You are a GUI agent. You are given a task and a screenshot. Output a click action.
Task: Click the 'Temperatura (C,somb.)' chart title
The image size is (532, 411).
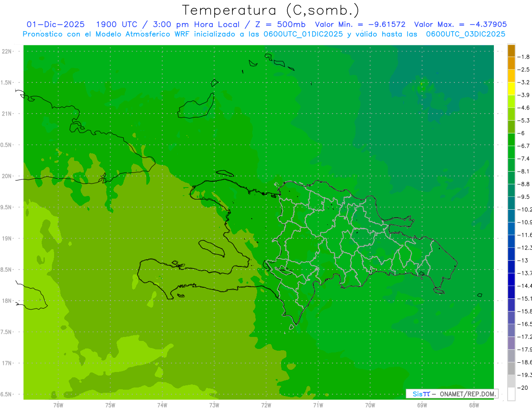click(x=271, y=10)
